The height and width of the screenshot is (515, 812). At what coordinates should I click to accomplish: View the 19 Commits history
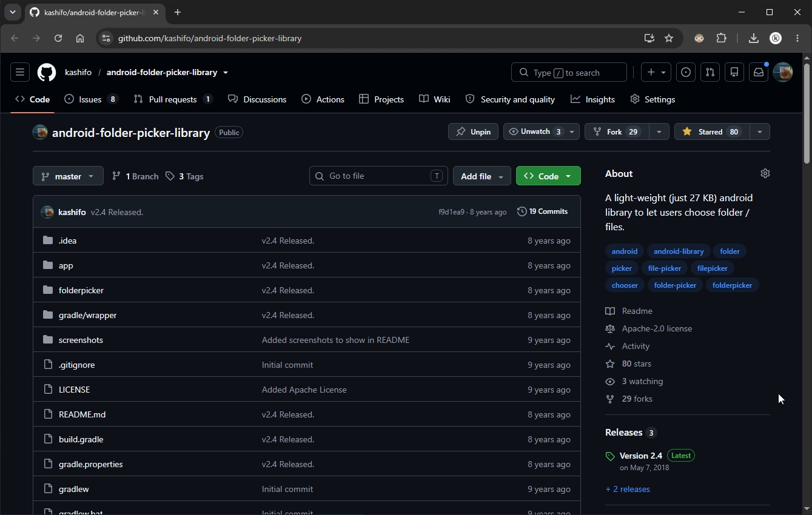coord(543,211)
